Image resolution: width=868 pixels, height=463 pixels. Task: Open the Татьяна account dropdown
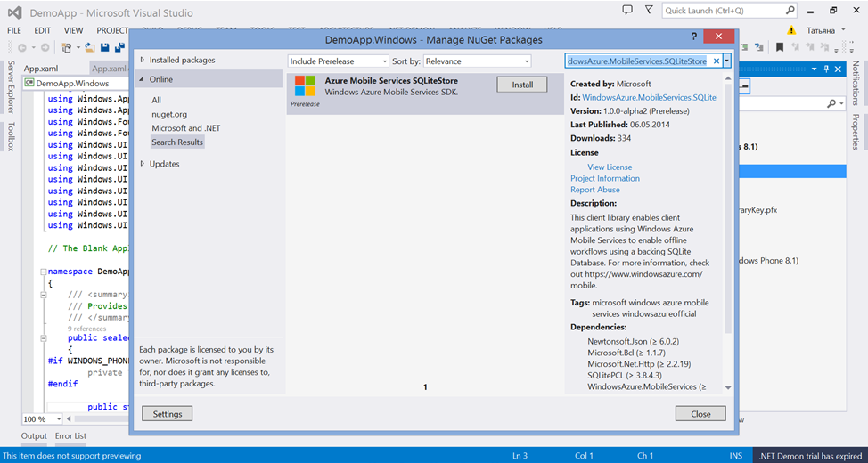844,30
